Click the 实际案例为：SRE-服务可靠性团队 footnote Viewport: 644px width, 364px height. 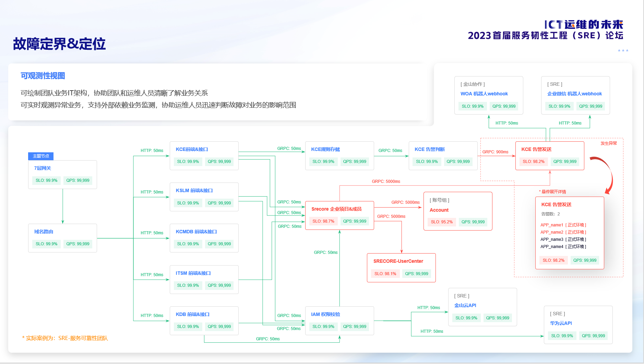pyautogui.click(x=65, y=338)
